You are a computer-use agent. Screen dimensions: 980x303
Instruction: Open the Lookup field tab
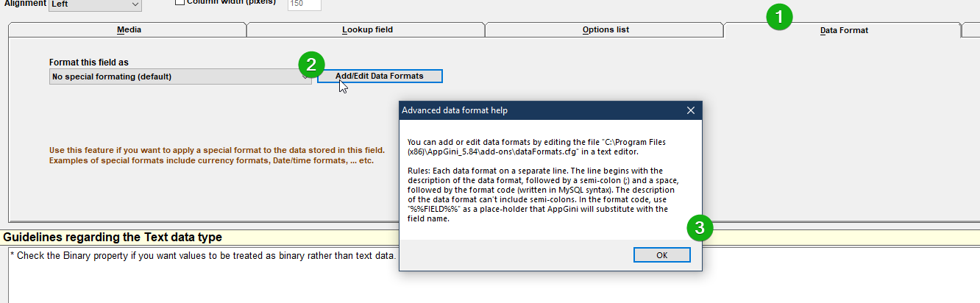pos(366,30)
